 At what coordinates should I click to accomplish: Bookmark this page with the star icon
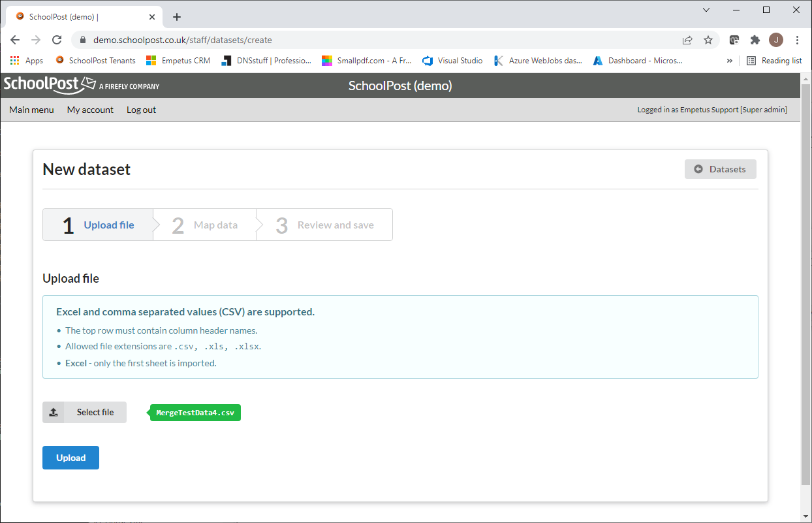point(708,40)
